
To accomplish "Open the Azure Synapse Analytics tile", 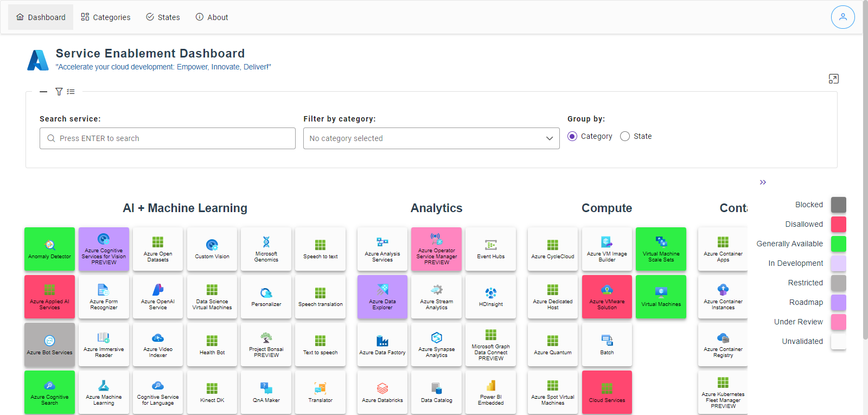I will (437, 344).
